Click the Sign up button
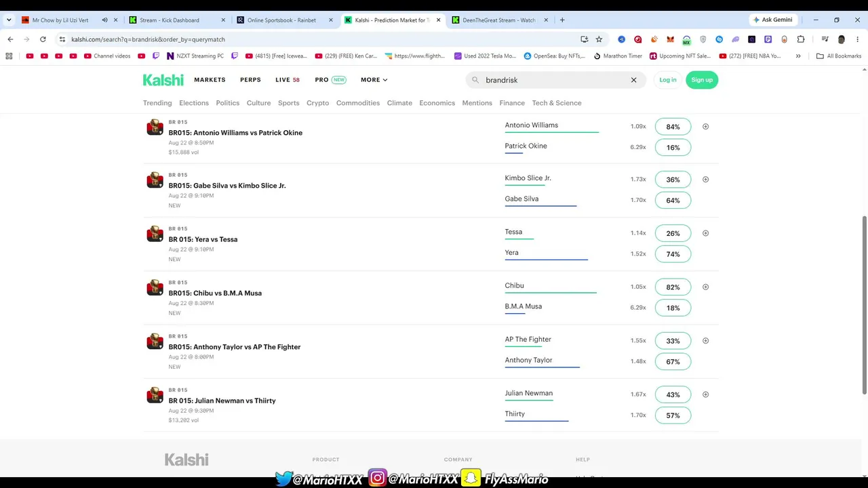868x488 pixels. tap(702, 80)
